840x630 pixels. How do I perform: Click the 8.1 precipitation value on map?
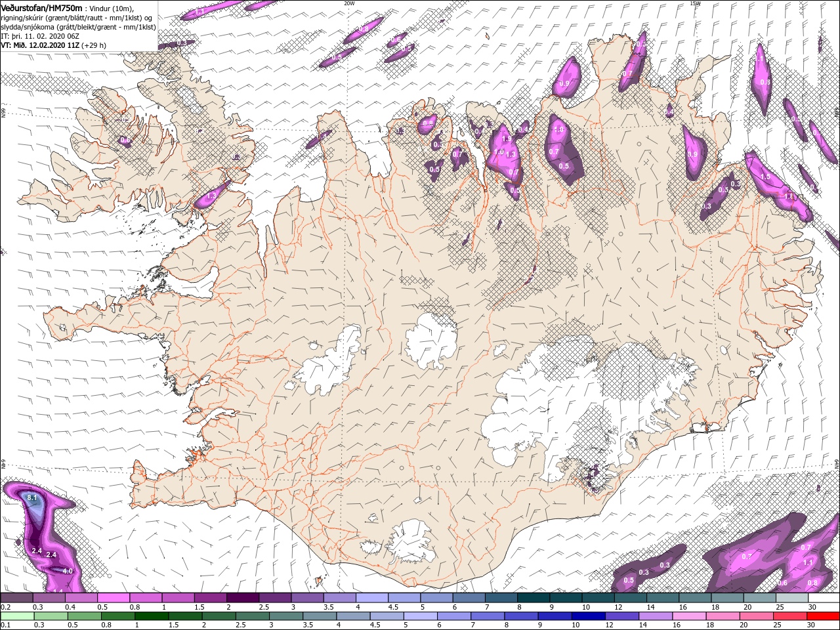(33, 498)
